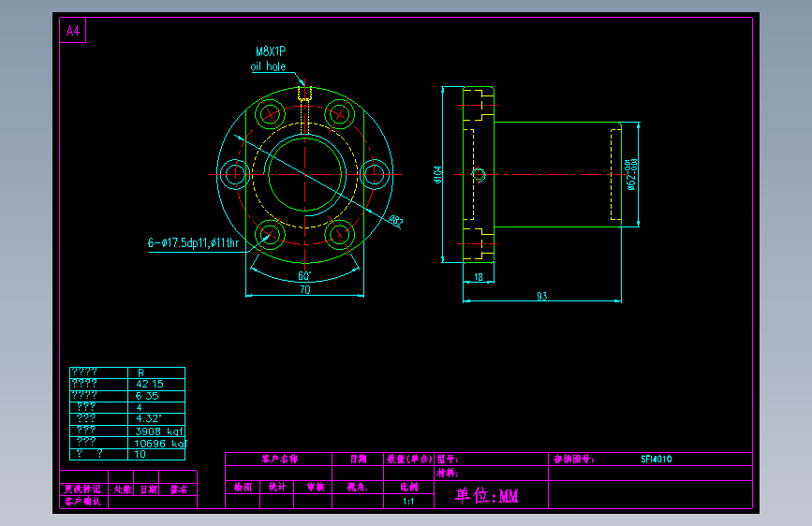
Task: Click '日期' in the revision block
Action: (x=149, y=489)
